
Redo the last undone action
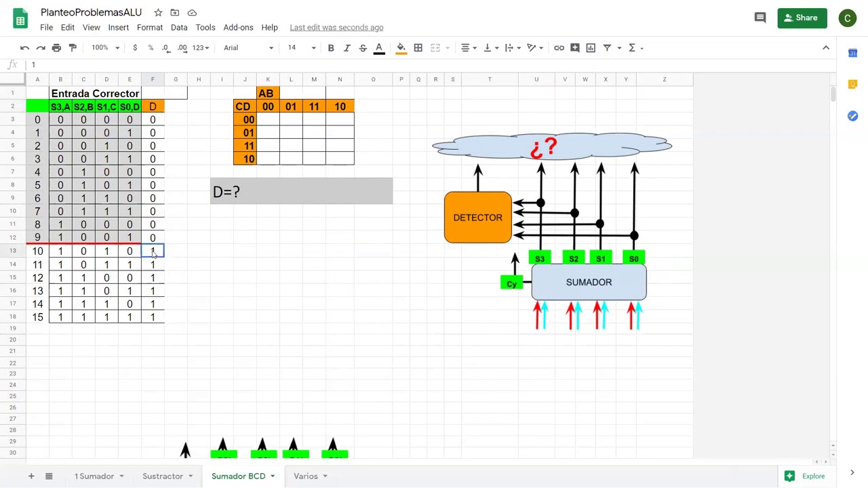pyautogui.click(x=41, y=47)
